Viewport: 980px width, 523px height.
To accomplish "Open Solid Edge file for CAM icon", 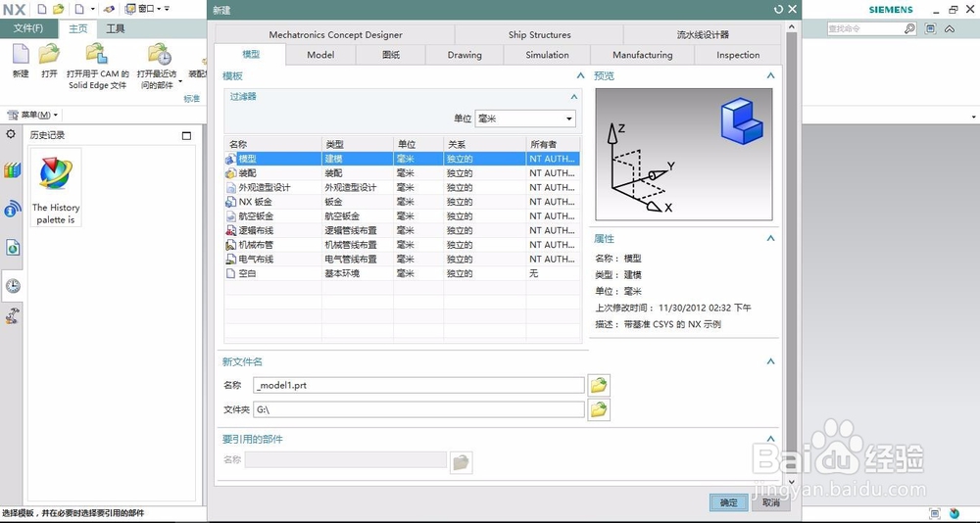I will 97,55.
